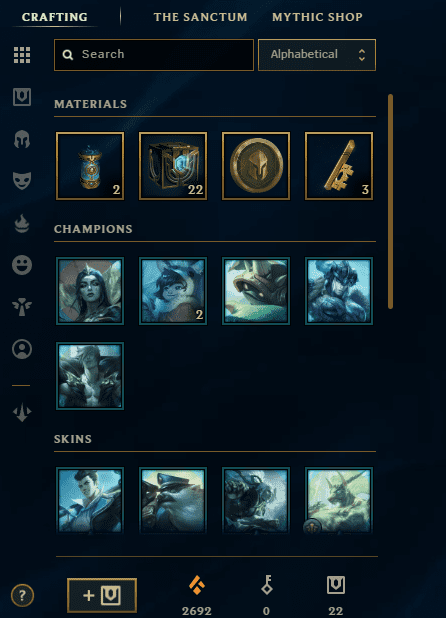The height and width of the screenshot is (618, 446).
Task: Filter by ward skins icon in sidebar
Action: click(x=22, y=307)
